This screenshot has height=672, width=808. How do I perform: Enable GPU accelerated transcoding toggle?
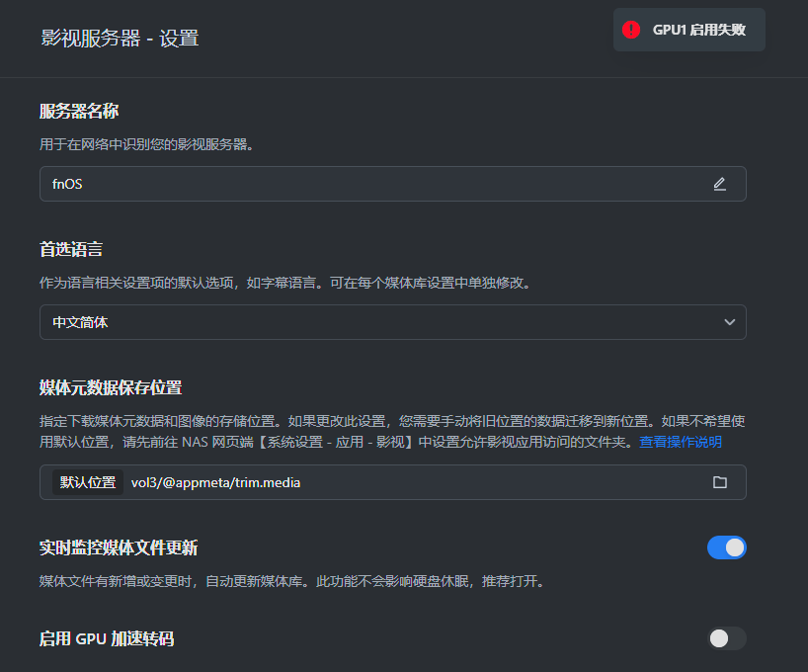[x=727, y=638]
